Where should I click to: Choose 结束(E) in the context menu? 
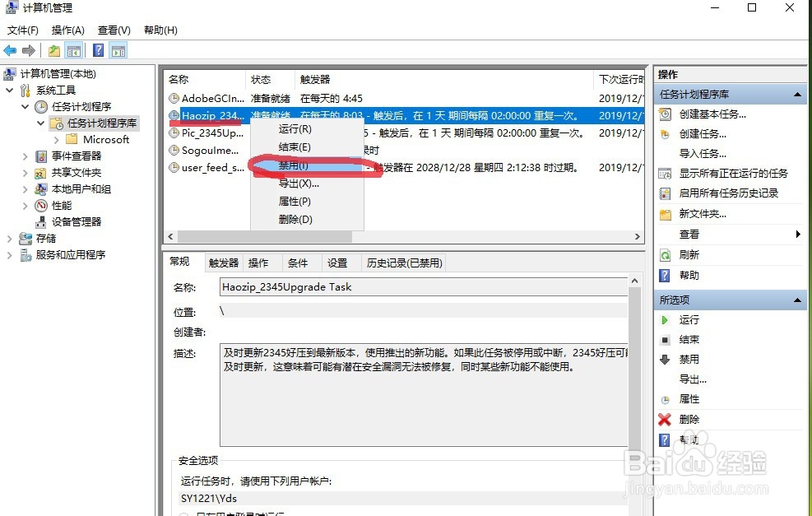(307, 147)
